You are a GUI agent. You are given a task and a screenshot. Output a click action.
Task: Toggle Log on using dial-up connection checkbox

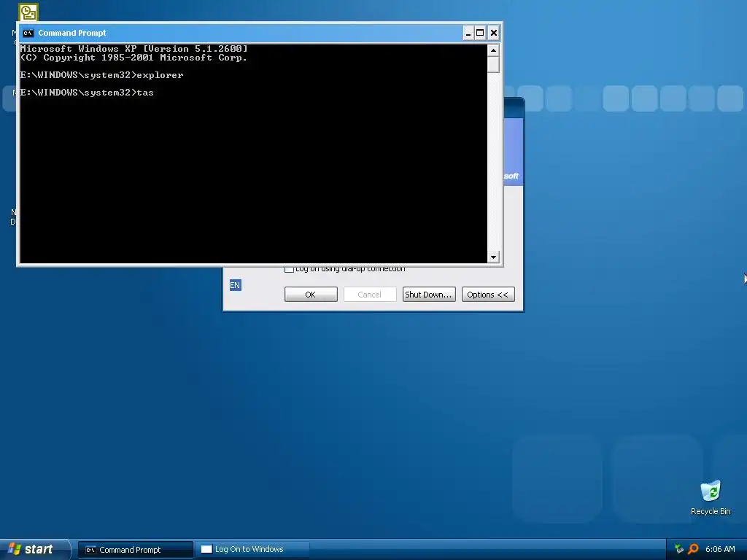tap(289, 269)
